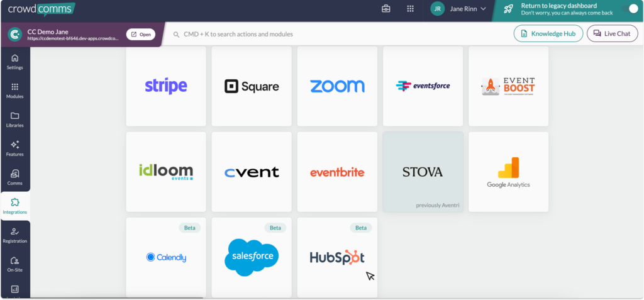Choose the Google Analytics integration tile
Viewport: 644px width, 300px height.
(508, 172)
